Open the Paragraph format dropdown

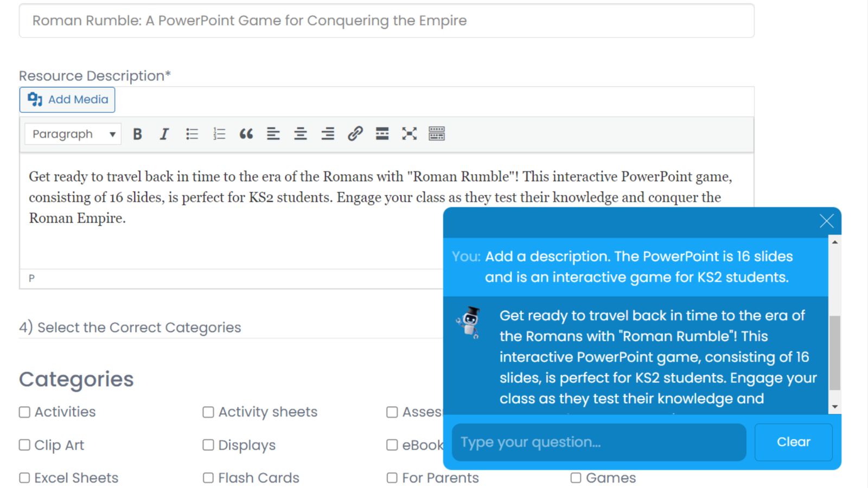tap(73, 134)
